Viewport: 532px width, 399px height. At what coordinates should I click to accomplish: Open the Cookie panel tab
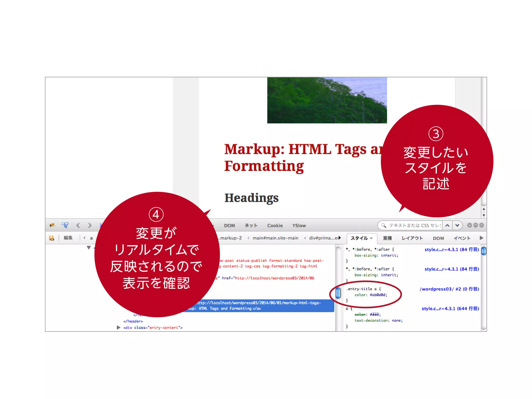click(x=275, y=225)
